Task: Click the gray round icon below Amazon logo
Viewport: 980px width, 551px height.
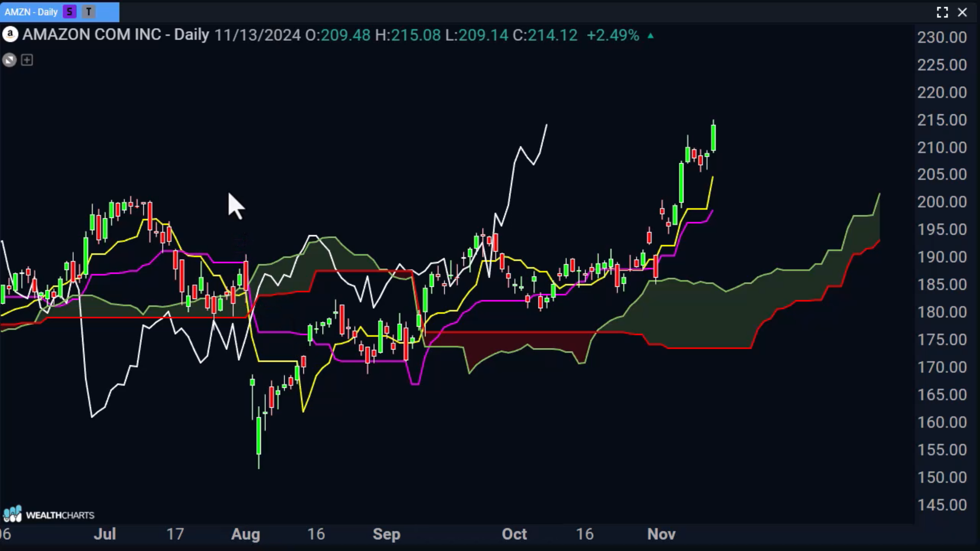Action: click(9, 60)
